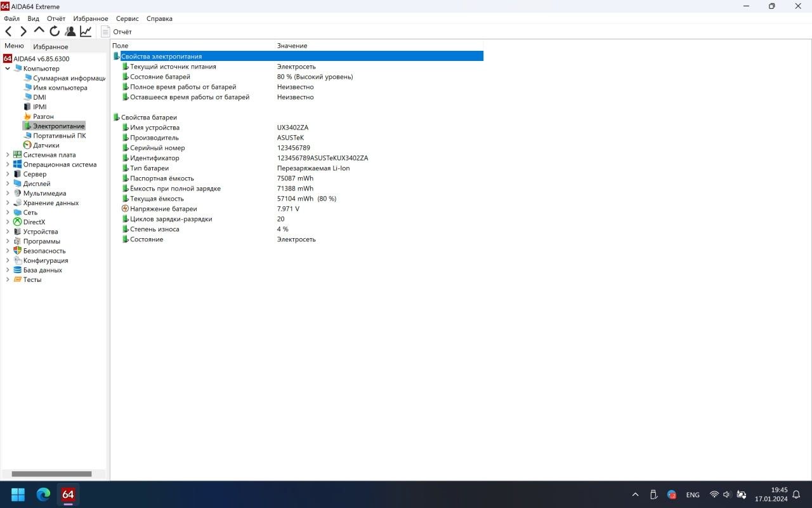
Task: Go forward with the right arrow toolbar button
Action: click(x=23, y=31)
